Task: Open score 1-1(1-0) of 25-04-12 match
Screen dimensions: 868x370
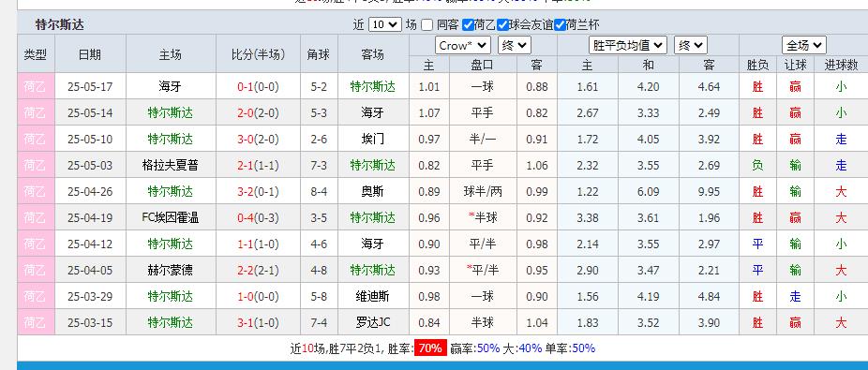Action: coord(258,244)
